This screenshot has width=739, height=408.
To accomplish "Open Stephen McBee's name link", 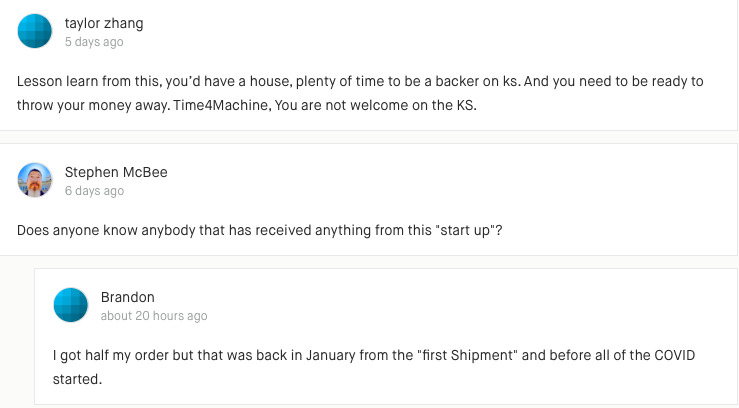I will point(116,172).
